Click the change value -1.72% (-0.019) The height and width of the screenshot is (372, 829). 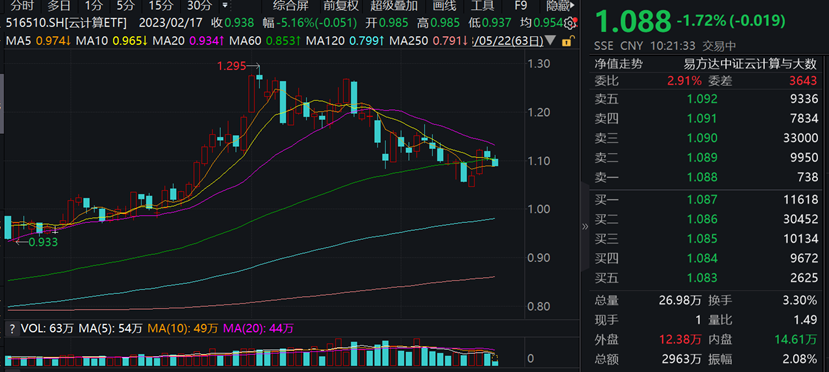point(731,22)
